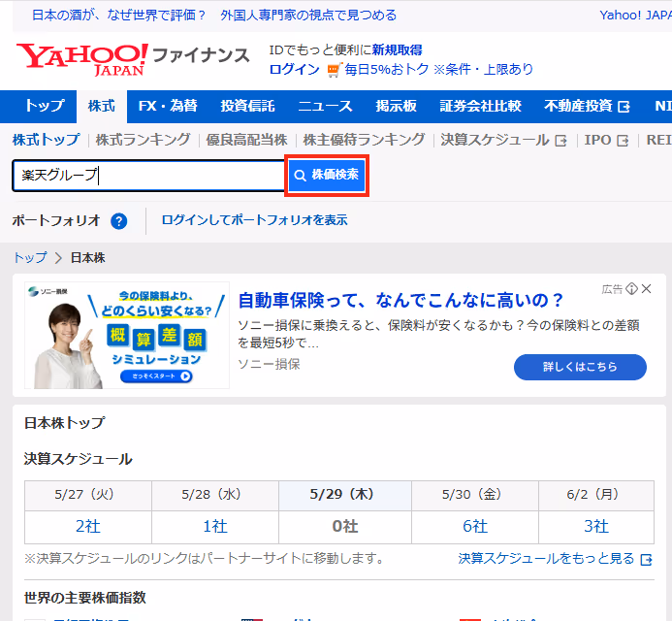Click ログインしてポートフォリオを表示
The height and width of the screenshot is (621, 672).
(x=254, y=220)
